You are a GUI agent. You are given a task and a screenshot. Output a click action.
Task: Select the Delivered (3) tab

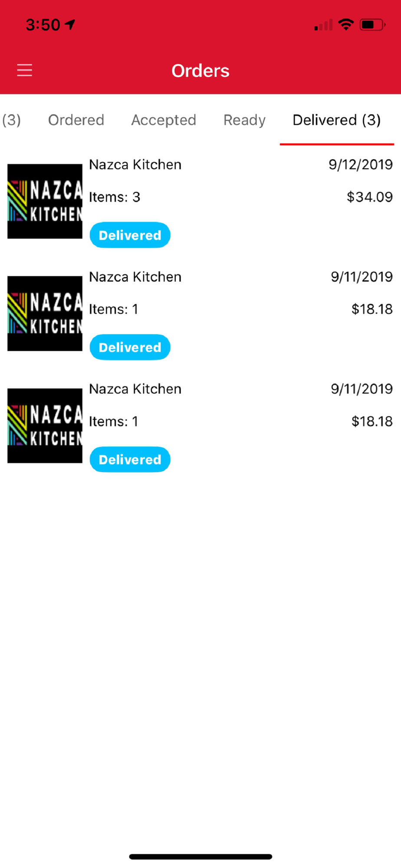(x=337, y=120)
